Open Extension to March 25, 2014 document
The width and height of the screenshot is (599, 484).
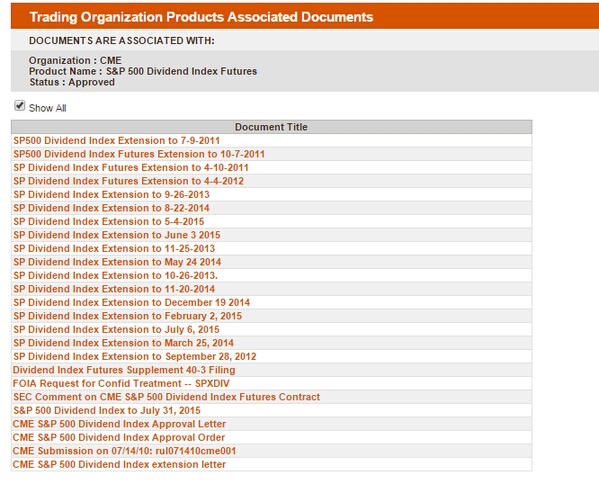[x=124, y=343]
